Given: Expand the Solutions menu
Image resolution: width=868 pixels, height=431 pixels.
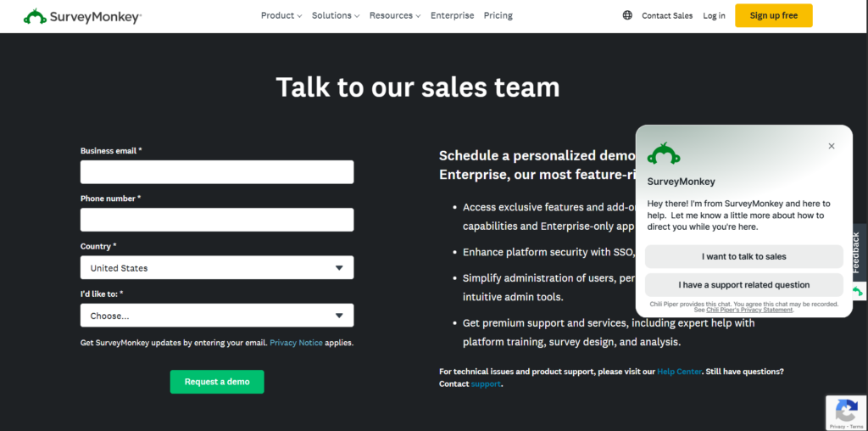Looking at the screenshot, I should pos(336,15).
